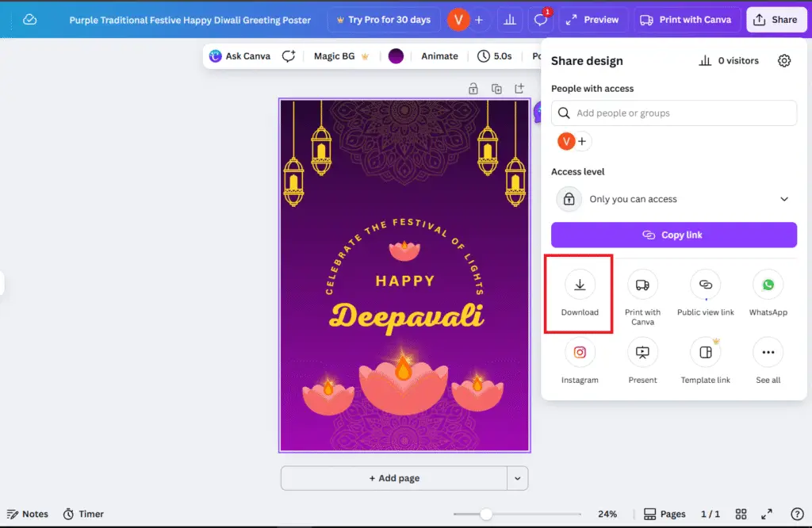812x528 pixels.
Task: Click the Download icon in share panel
Action: click(580, 285)
